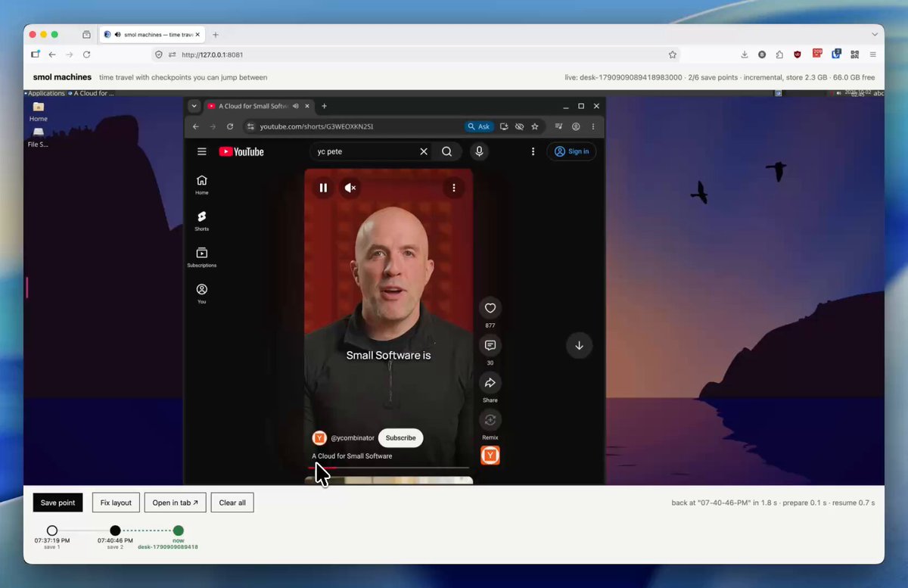The image size is (908, 588).
Task: Open the Applications menu in desktop panel
Action: (45, 93)
